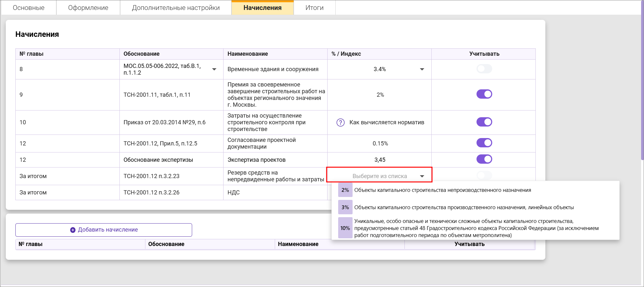Select the 3% badge option
The height and width of the screenshot is (287, 644).
pyautogui.click(x=345, y=208)
